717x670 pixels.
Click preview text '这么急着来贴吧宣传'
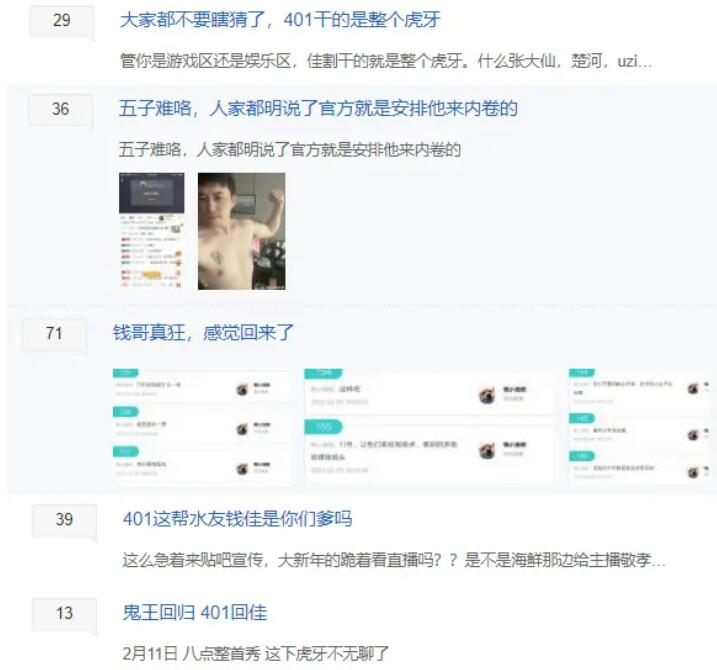(x=193, y=560)
